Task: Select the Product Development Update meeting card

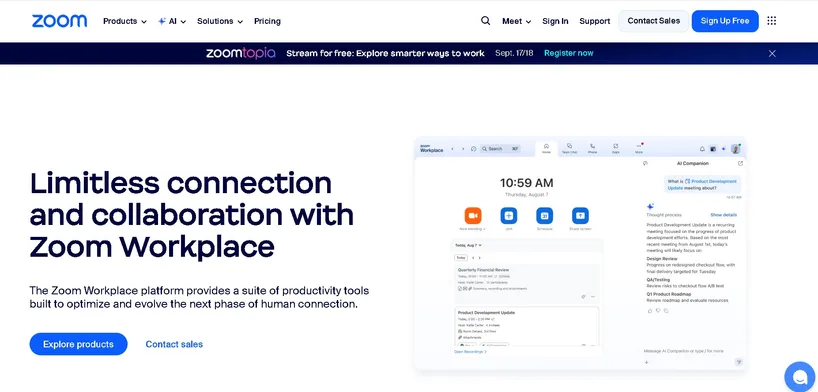Action: click(x=527, y=325)
